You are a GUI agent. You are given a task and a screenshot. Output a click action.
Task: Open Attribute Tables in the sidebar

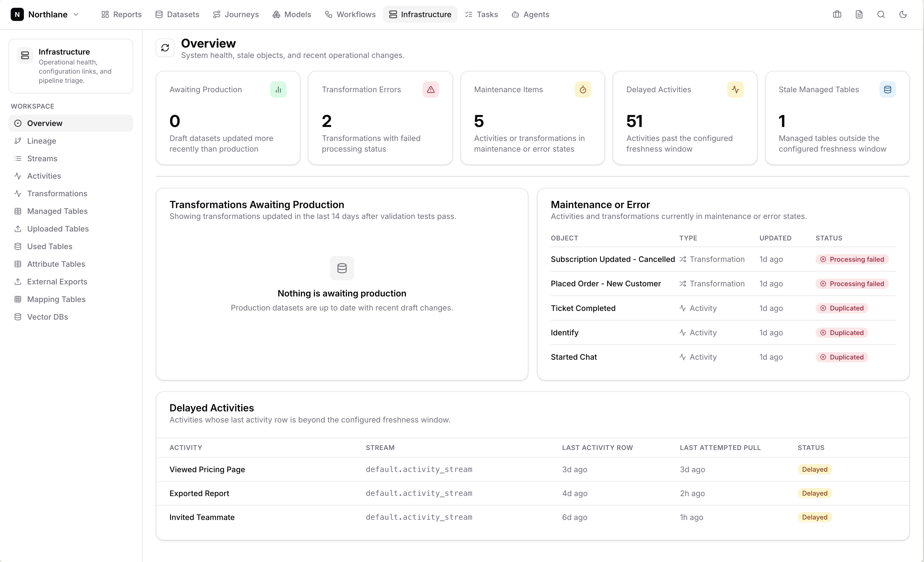(71, 264)
